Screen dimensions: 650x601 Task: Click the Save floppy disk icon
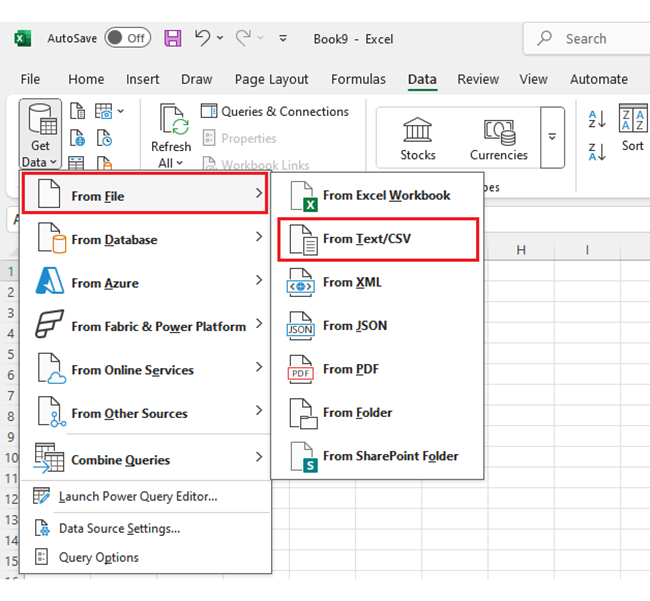pyautogui.click(x=173, y=38)
